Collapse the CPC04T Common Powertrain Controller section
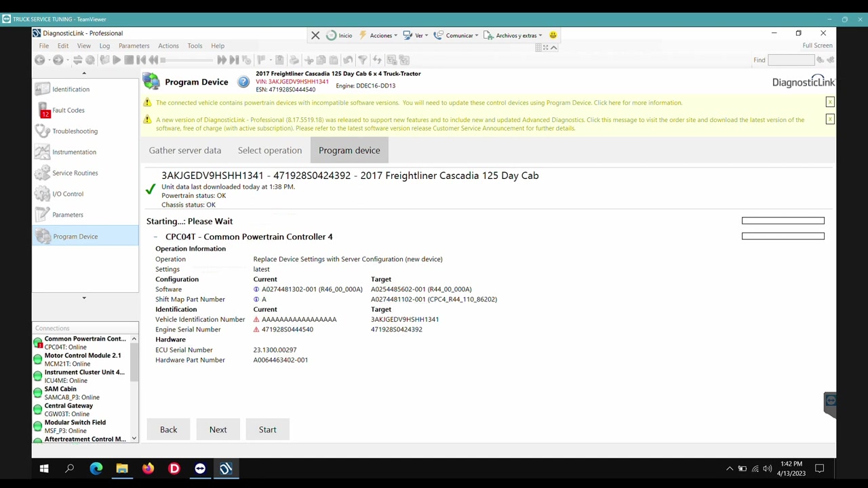This screenshot has width=868, height=488. [x=155, y=237]
